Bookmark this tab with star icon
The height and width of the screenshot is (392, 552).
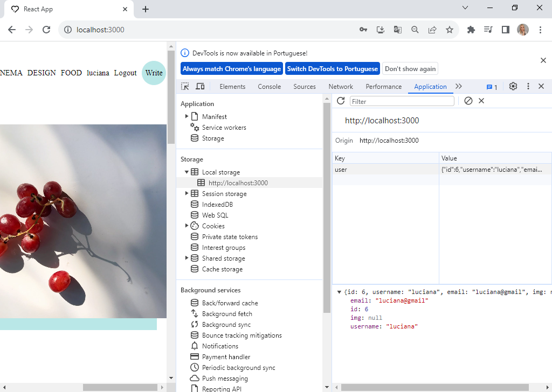click(x=450, y=30)
